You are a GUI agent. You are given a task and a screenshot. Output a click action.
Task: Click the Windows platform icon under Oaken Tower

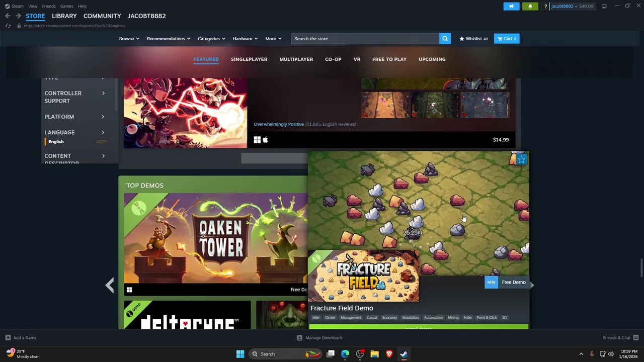[x=129, y=290]
